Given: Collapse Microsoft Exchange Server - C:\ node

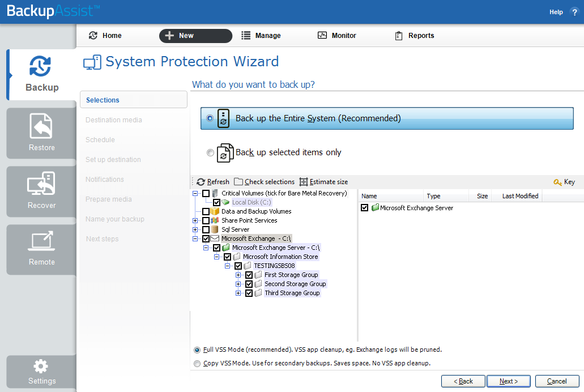Looking at the screenshot, I should point(206,248).
